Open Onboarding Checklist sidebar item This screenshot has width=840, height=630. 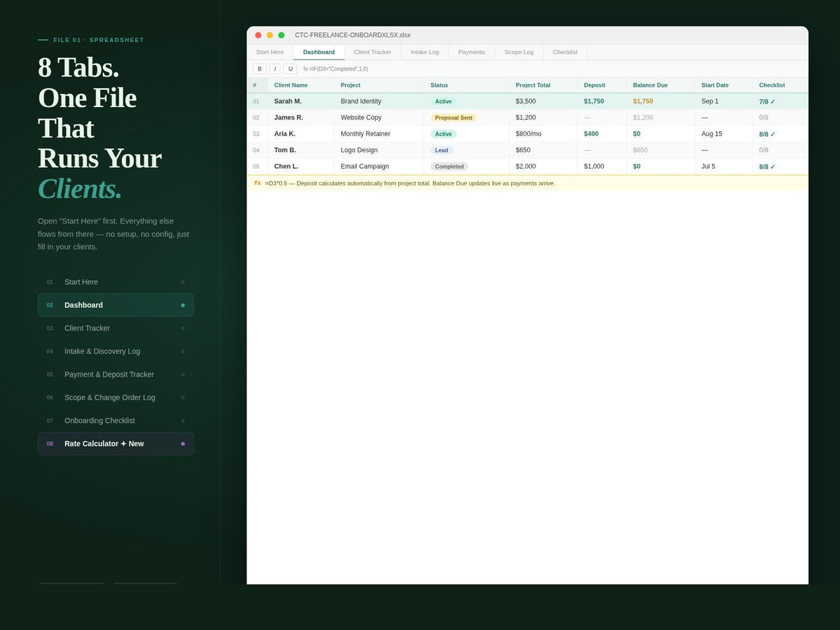[115, 421]
